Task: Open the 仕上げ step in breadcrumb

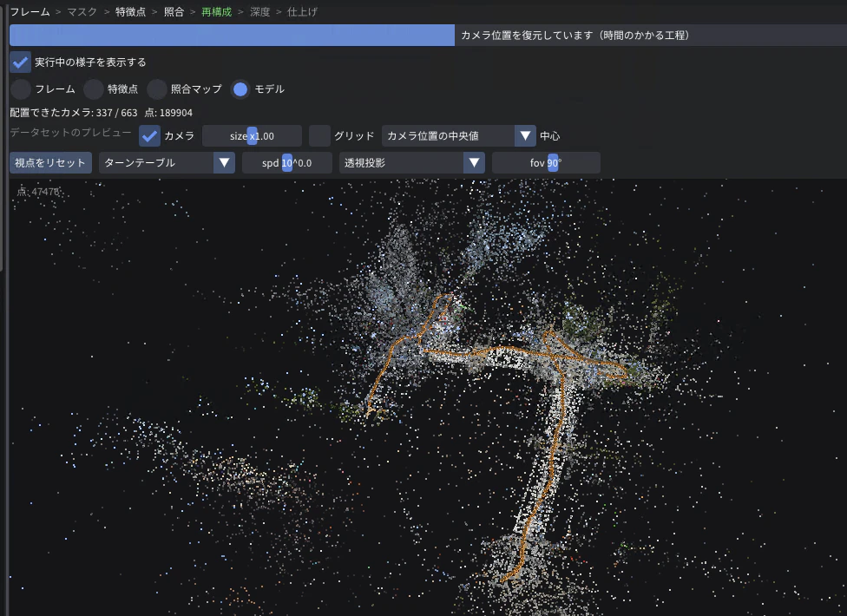Action: pos(303,12)
